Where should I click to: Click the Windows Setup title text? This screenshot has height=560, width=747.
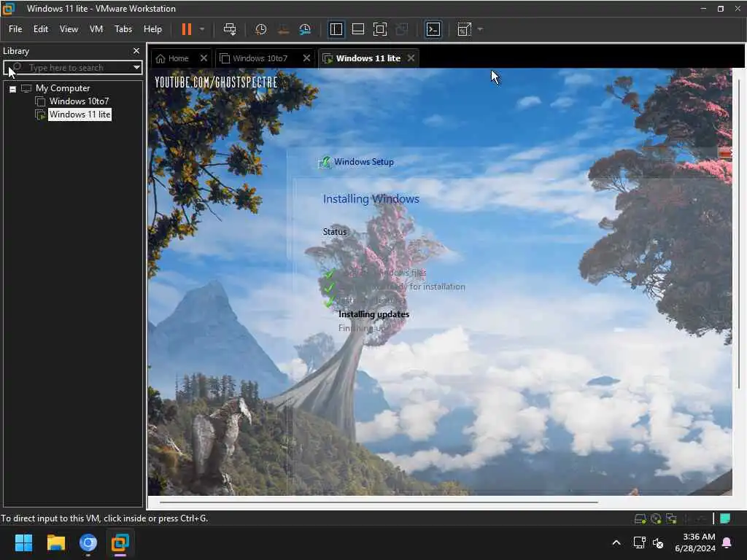363,162
